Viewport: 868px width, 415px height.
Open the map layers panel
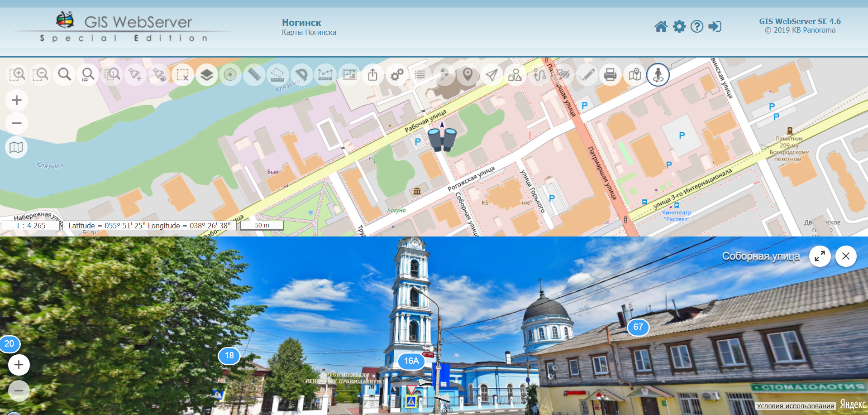206,74
